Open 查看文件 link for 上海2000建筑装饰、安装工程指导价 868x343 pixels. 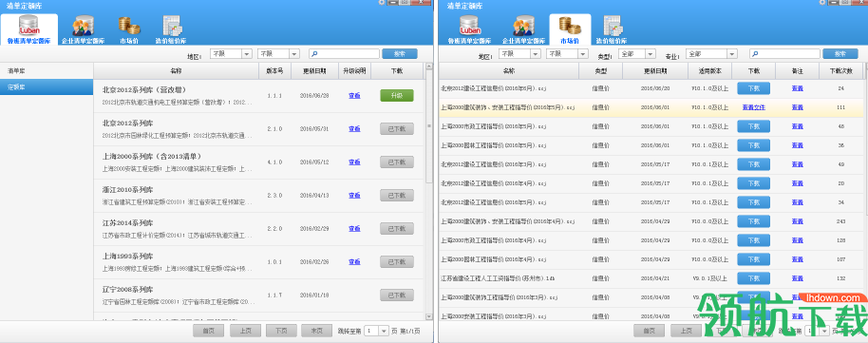coord(753,107)
